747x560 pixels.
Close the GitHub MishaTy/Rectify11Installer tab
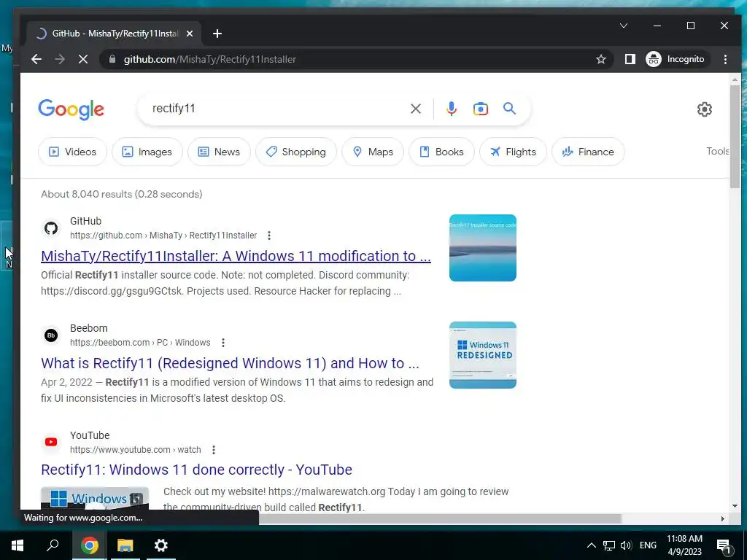(189, 34)
